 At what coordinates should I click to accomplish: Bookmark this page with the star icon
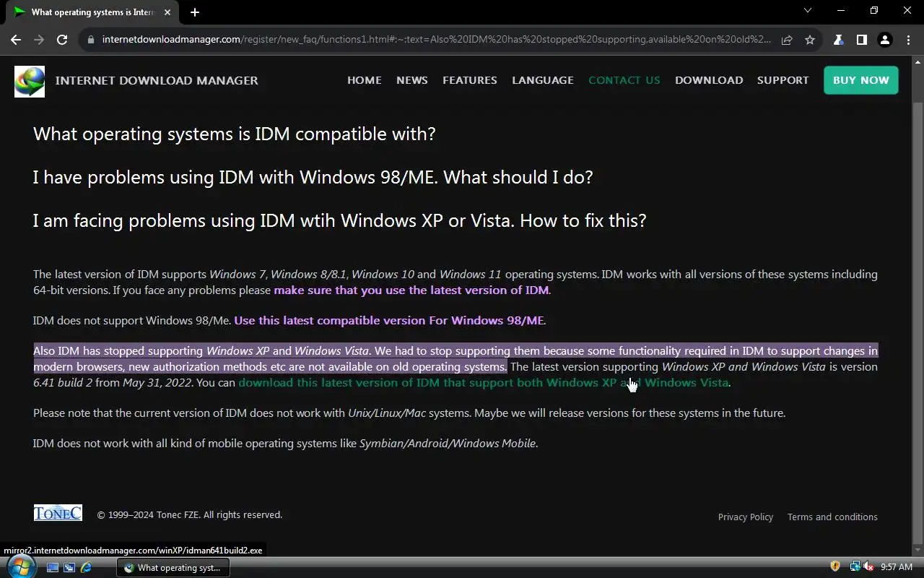click(x=810, y=40)
